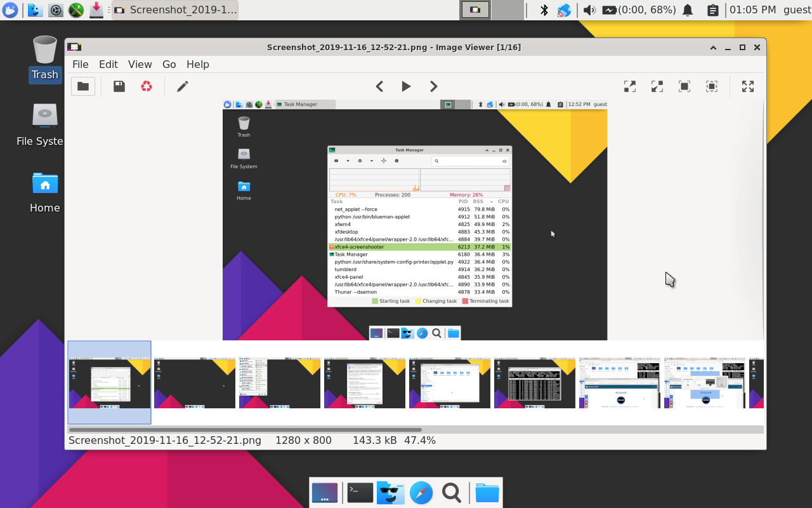Open the File menu

[81, 64]
